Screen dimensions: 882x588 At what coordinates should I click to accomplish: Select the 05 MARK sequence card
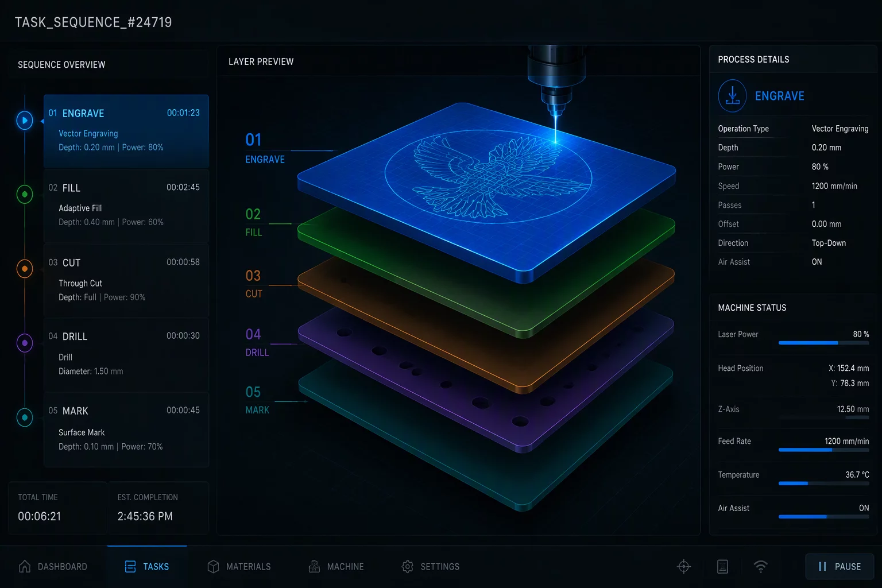(126, 430)
